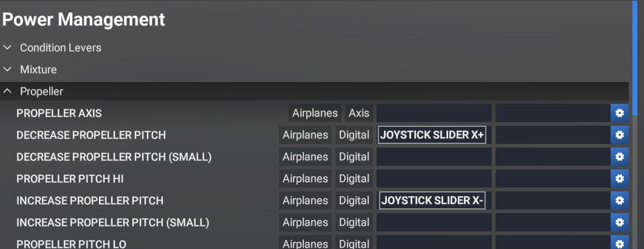This screenshot has width=644, height=249.
Task: Click secondary binding field for DECREASE PROPELLER PITCH
Action: (x=553, y=135)
